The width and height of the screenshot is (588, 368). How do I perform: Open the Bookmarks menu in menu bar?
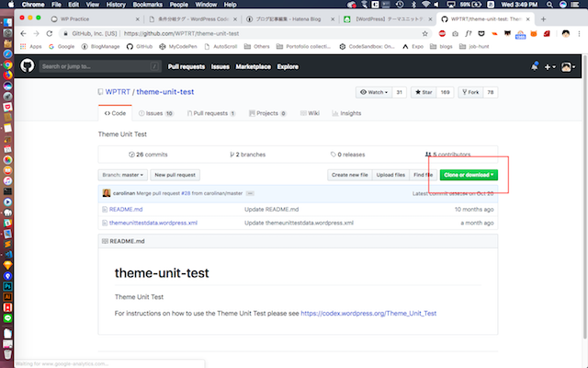coord(147,5)
